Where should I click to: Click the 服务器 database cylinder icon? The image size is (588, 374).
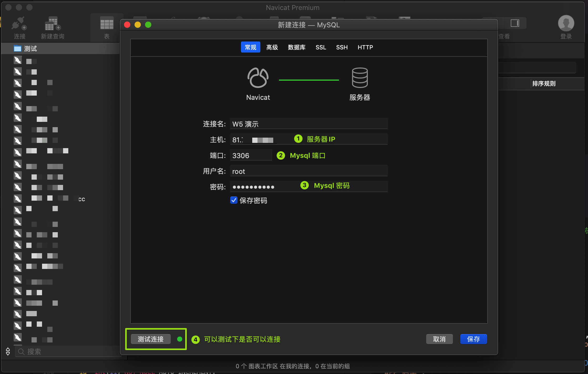(x=359, y=78)
